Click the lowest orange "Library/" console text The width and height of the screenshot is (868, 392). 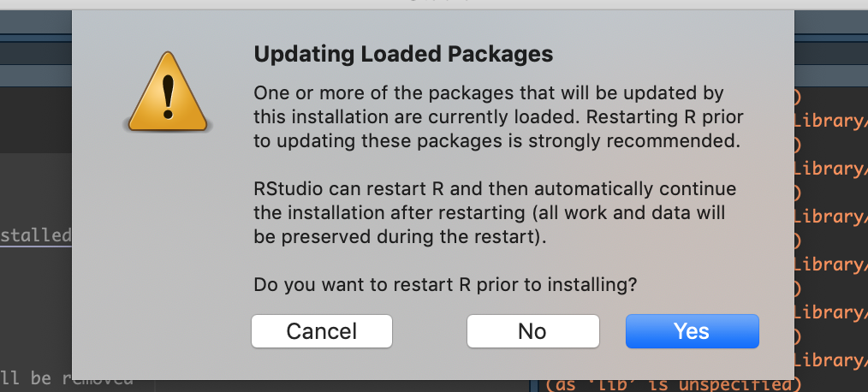click(831, 359)
